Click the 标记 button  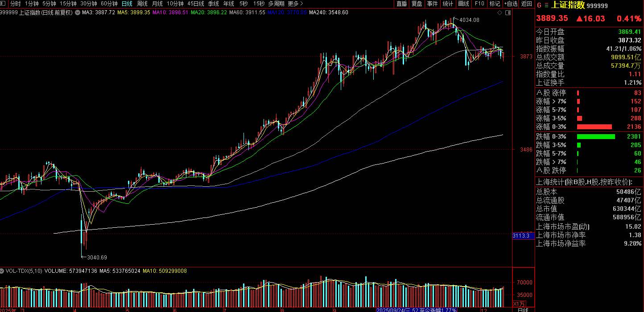pos(495,4)
